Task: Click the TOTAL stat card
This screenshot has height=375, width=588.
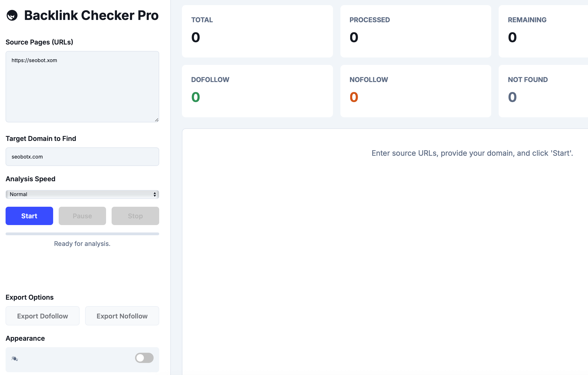Action: [257, 31]
